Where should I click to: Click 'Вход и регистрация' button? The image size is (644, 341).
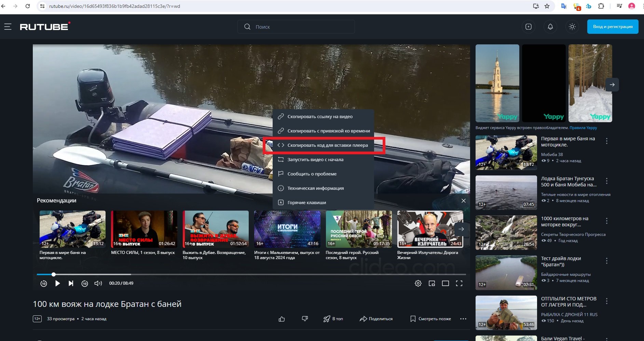pos(613,27)
